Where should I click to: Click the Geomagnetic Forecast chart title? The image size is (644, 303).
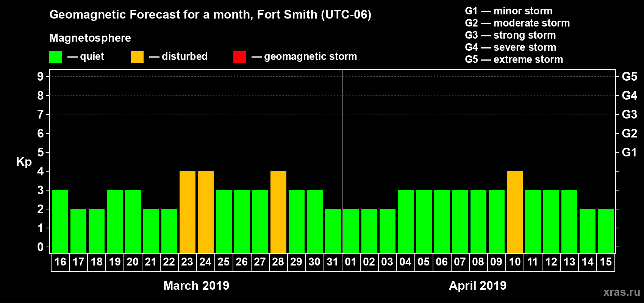coord(210,14)
